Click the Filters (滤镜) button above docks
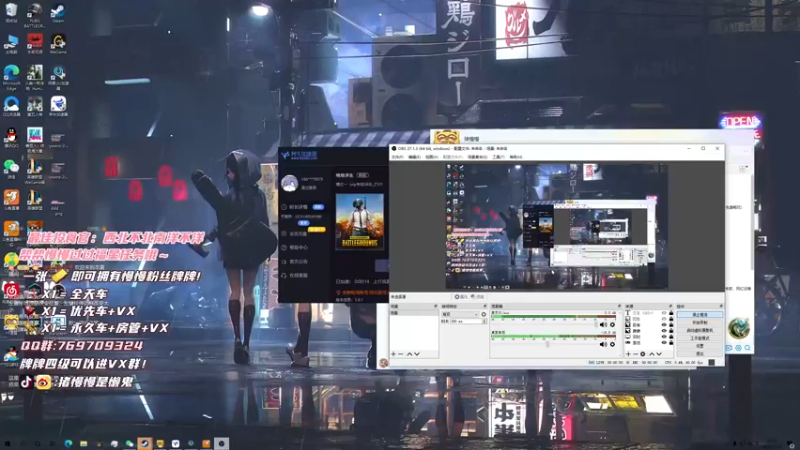The width and height of the screenshot is (800, 450). point(478,296)
